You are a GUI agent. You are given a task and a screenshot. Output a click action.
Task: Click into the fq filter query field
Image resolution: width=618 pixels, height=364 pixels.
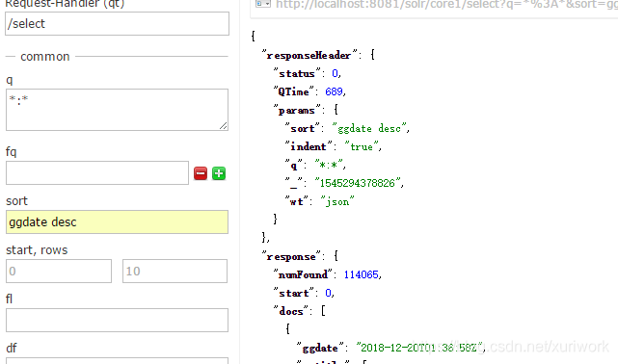click(x=97, y=172)
